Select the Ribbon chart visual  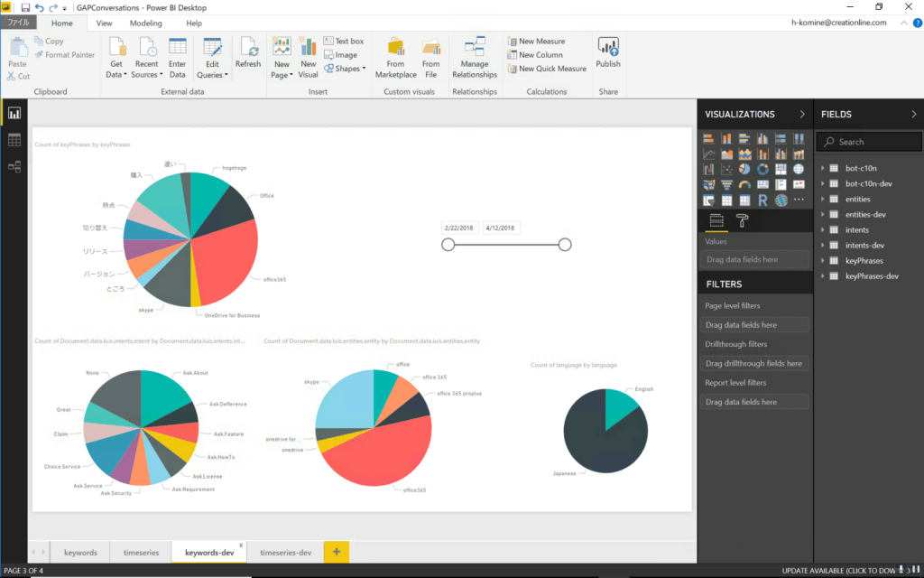[799, 154]
